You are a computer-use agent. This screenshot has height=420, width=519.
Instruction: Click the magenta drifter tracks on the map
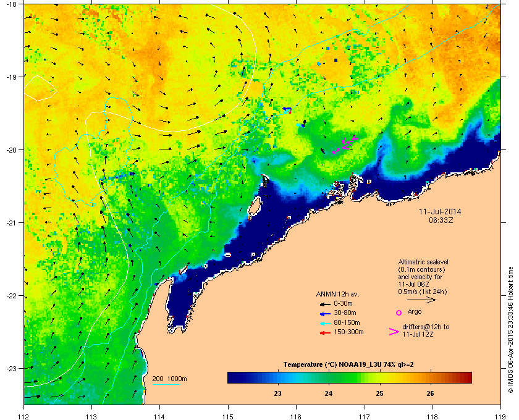point(345,144)
